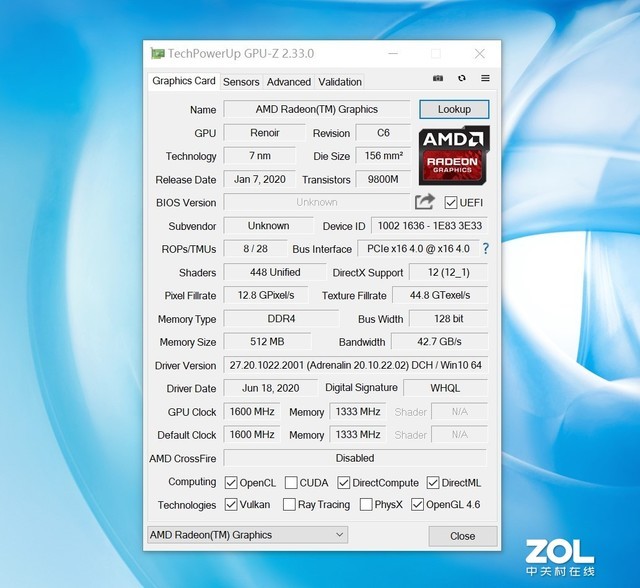This screenshot has height=588, width=640.
Task: Click the Computing row label
Action: 192,482
